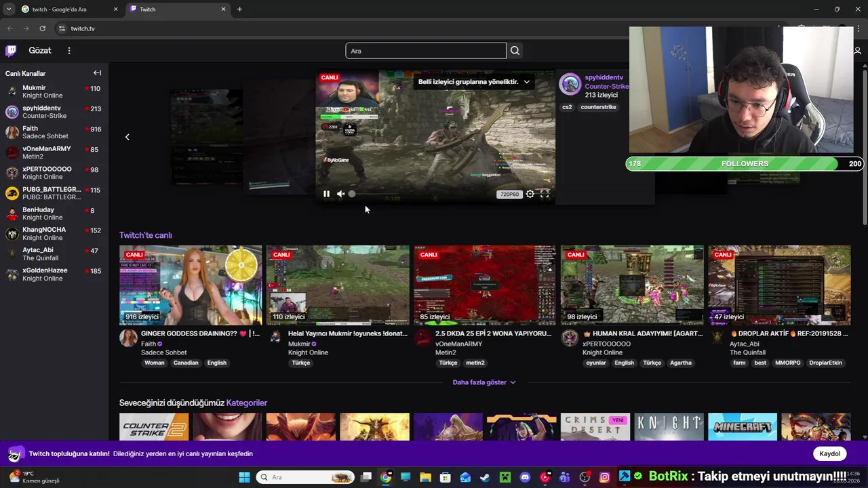Open xPERTOOOOOO thumbnail with 98 viewers

pyautogui.click(x=632, y=285)
